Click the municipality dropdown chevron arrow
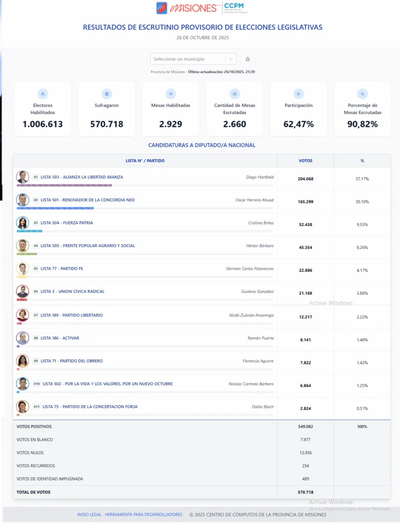 231,59
